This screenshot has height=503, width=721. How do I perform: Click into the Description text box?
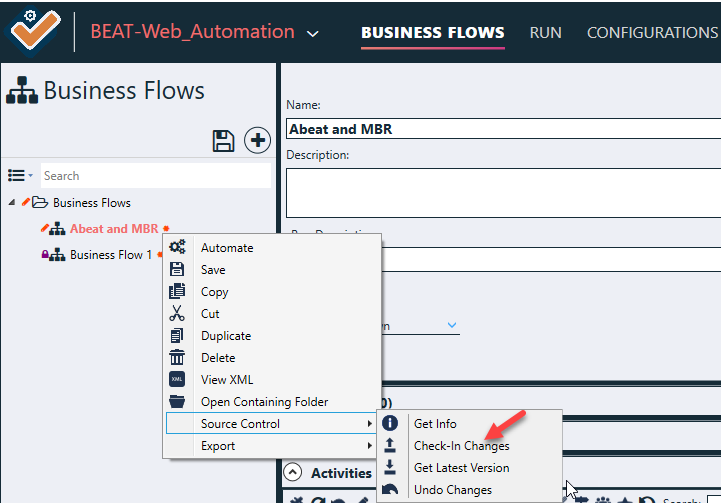tap(502, 192)
